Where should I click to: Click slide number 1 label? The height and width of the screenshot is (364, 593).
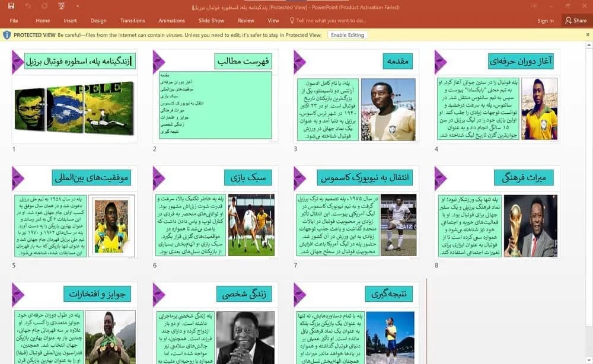14,149
